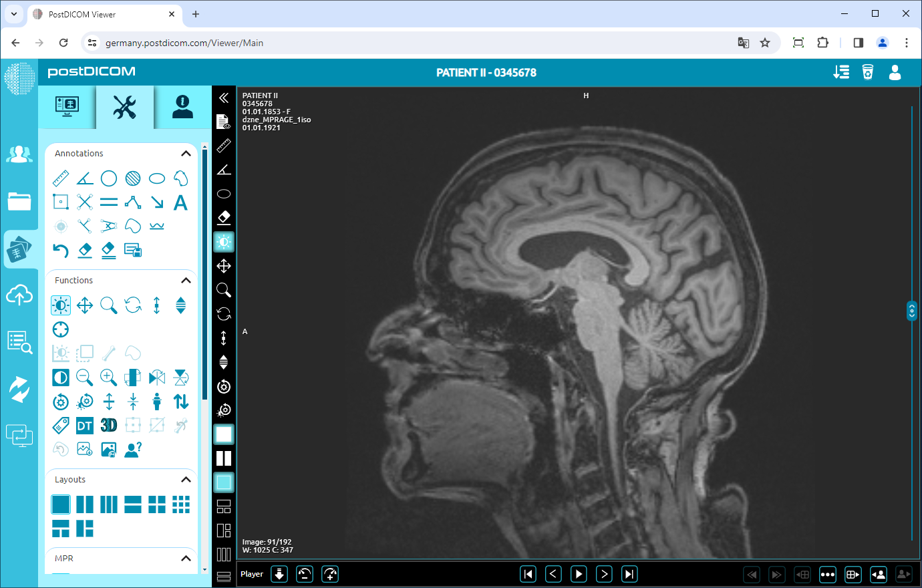Click the Eraser tool in the vertical toolbar
Viewport: 922px width, 588px height.
click(x=224, y=217)
